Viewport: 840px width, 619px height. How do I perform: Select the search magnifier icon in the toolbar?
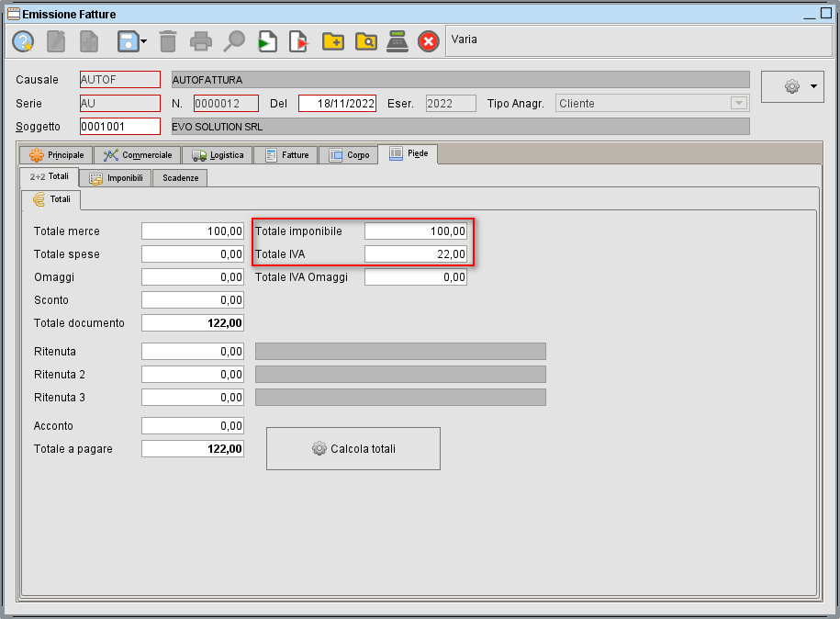[x=234, y=40]
